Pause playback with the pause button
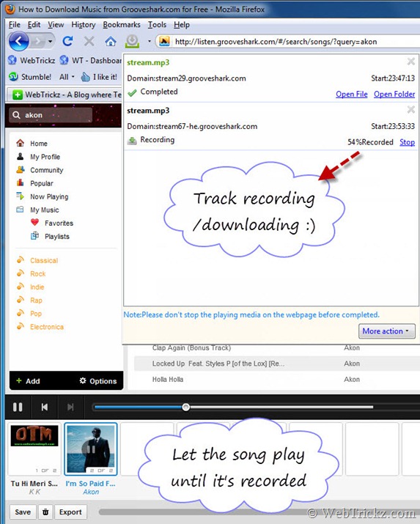The height and width of the screenshot is (524, 420). (x=18, y=407)
